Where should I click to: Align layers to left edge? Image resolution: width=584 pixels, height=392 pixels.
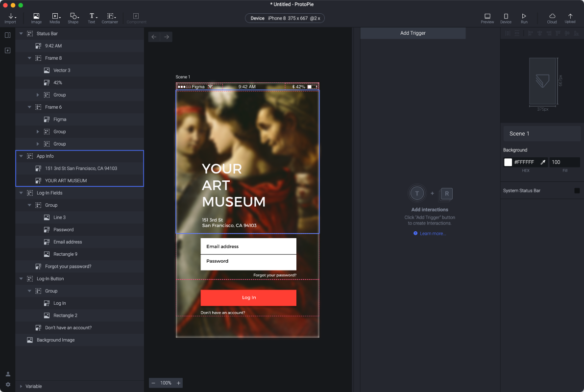[531, 33]
